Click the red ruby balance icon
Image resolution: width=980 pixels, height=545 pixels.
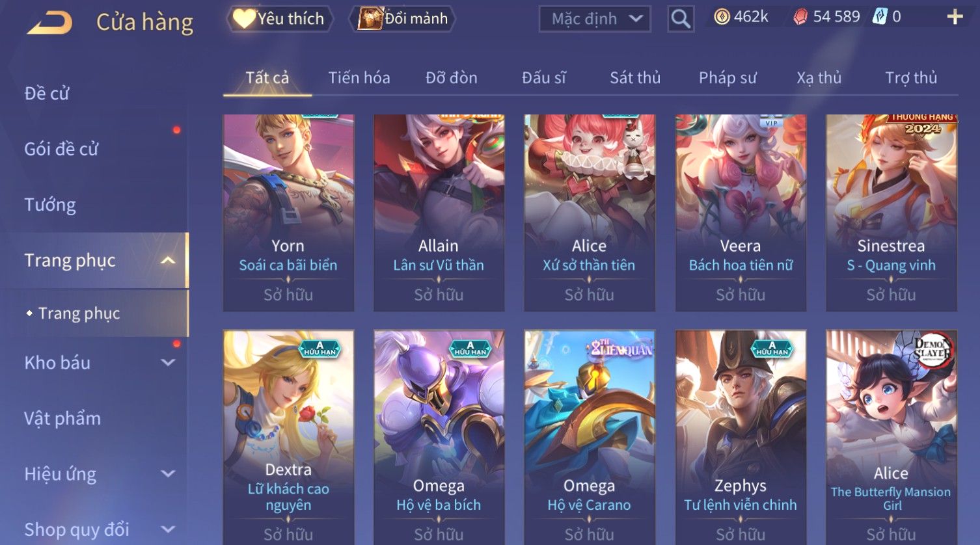coord(800,17)
